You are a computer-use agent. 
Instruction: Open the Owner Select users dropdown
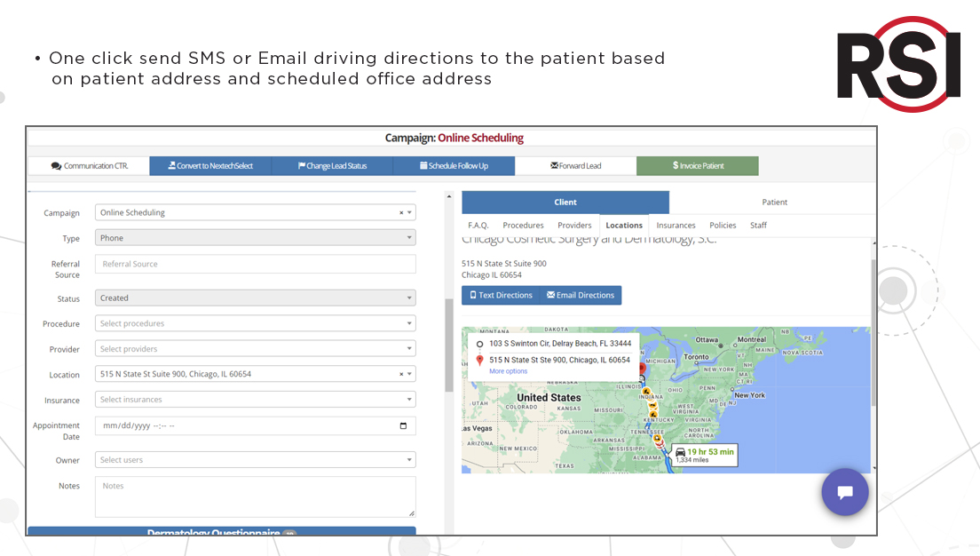(255, 460)
